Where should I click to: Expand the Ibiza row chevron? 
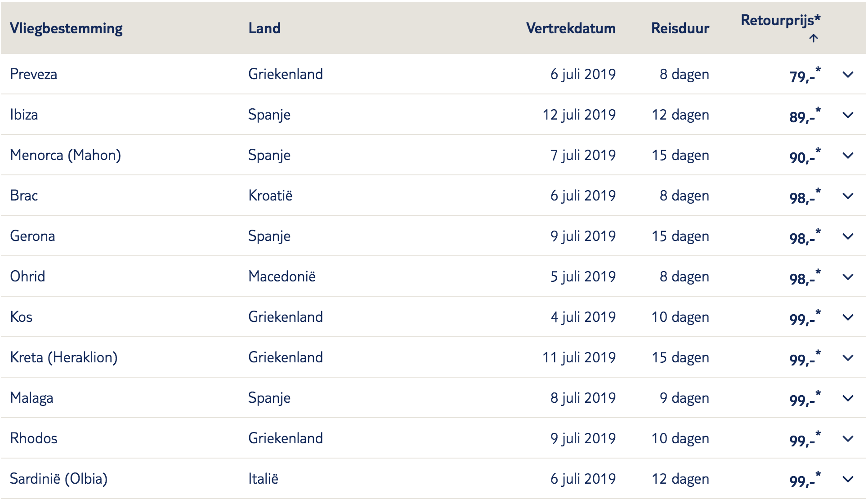[x=848, y=115]
